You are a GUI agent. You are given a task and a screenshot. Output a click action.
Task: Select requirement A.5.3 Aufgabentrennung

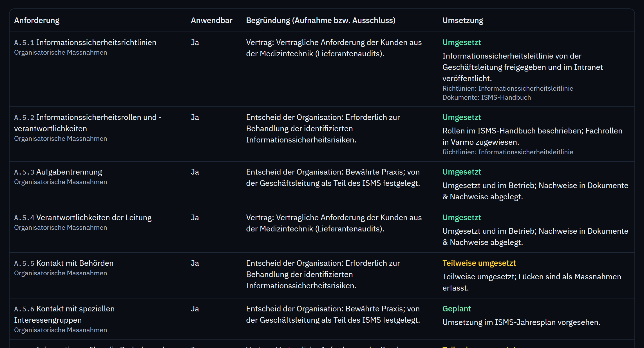58,172
